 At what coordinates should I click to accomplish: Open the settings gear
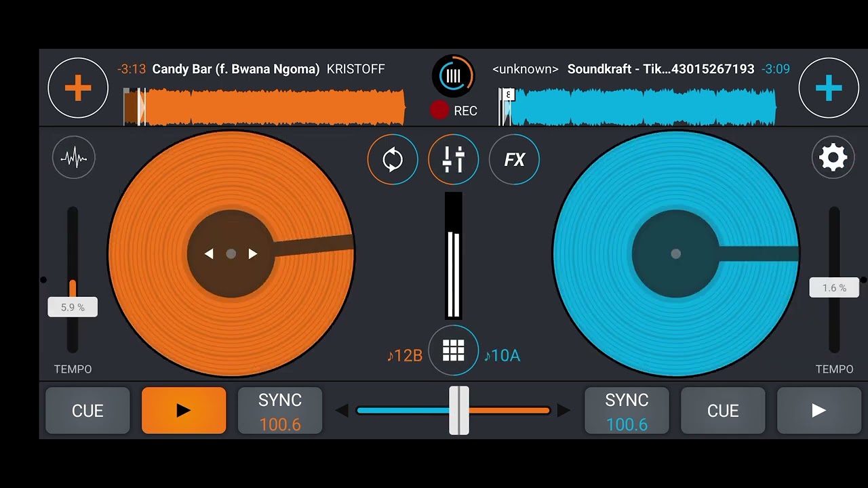coord(833,158)
